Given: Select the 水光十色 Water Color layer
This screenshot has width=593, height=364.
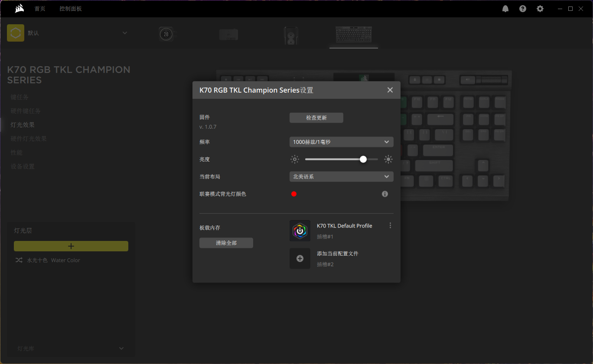Looking at the screenshot, I should pyautogui.click(x=54, y=260).
